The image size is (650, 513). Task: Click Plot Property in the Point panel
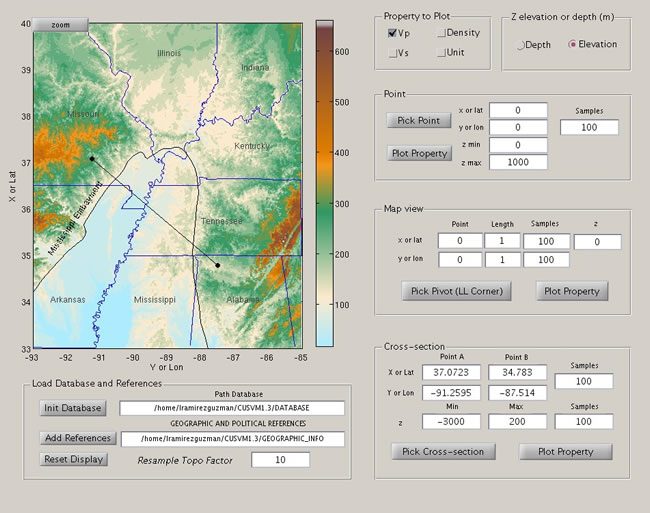tap(418, 153)
